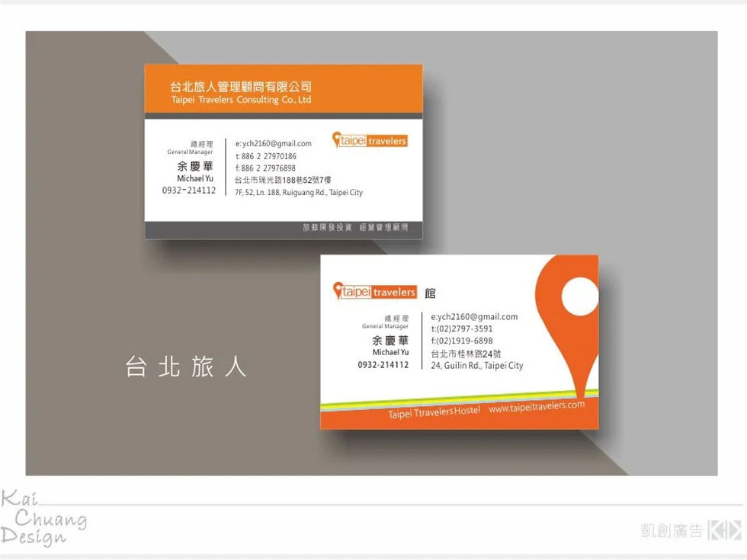Image resolution: width=747 pixels, height=560 pixels.
Task: Click the large orange map pin graphic
Action: click(567, 327)
